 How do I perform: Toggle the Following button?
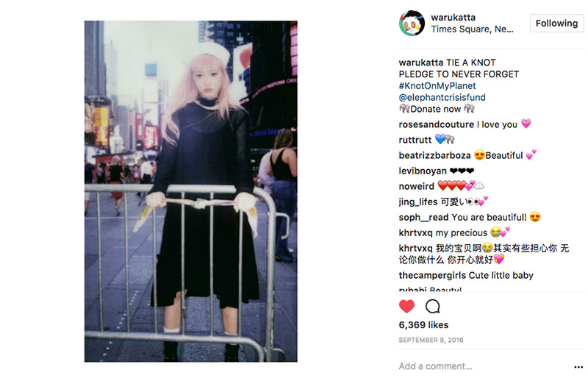coord(556,24)
